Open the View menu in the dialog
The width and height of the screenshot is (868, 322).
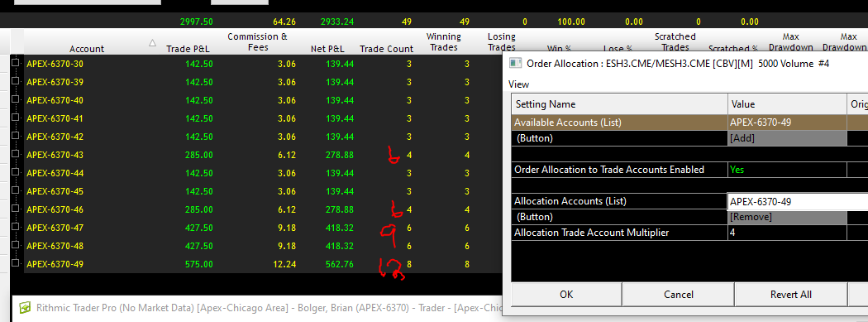(x=518, y=84)
